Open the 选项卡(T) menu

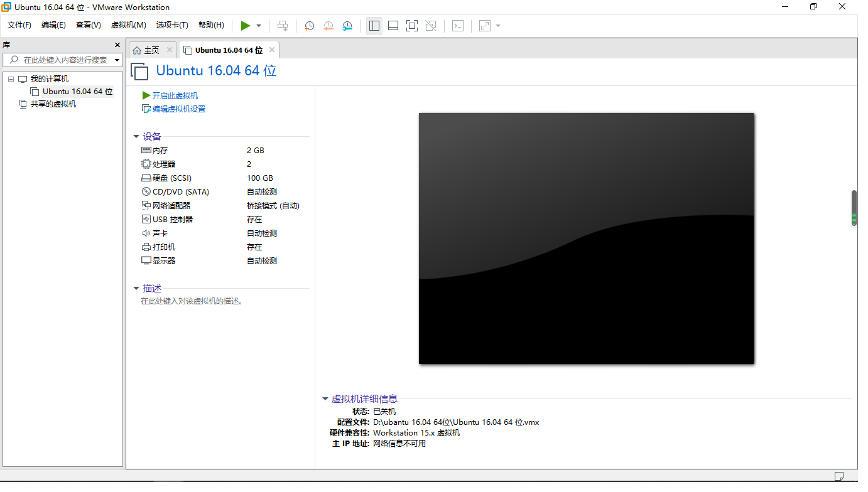tap(172, 25)
